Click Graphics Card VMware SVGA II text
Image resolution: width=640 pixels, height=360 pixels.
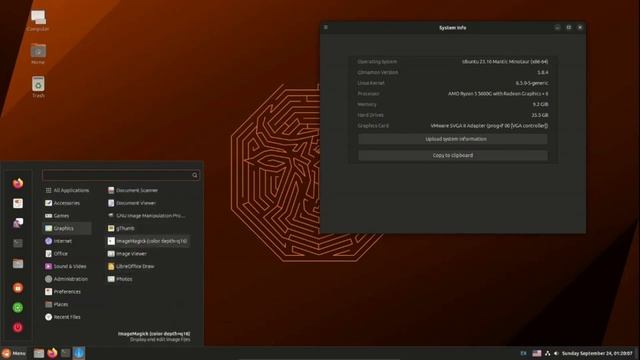pos(489,126)
